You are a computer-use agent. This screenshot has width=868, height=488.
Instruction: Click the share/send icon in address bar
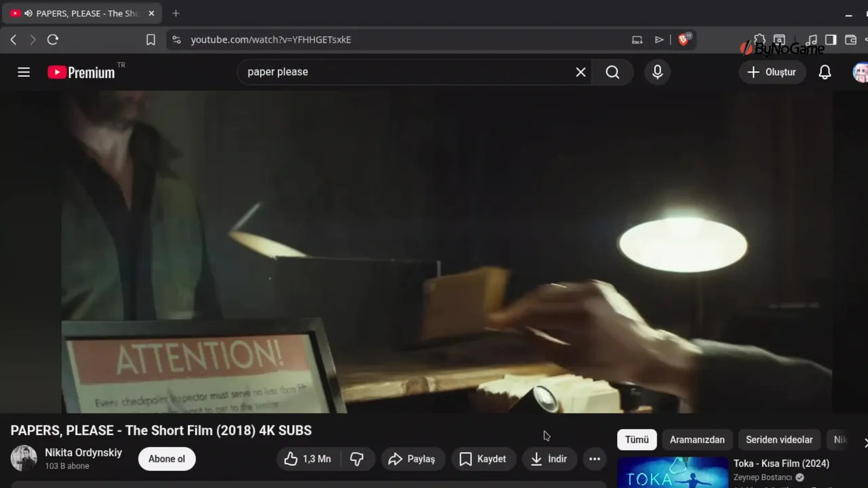tap(659, 40)
